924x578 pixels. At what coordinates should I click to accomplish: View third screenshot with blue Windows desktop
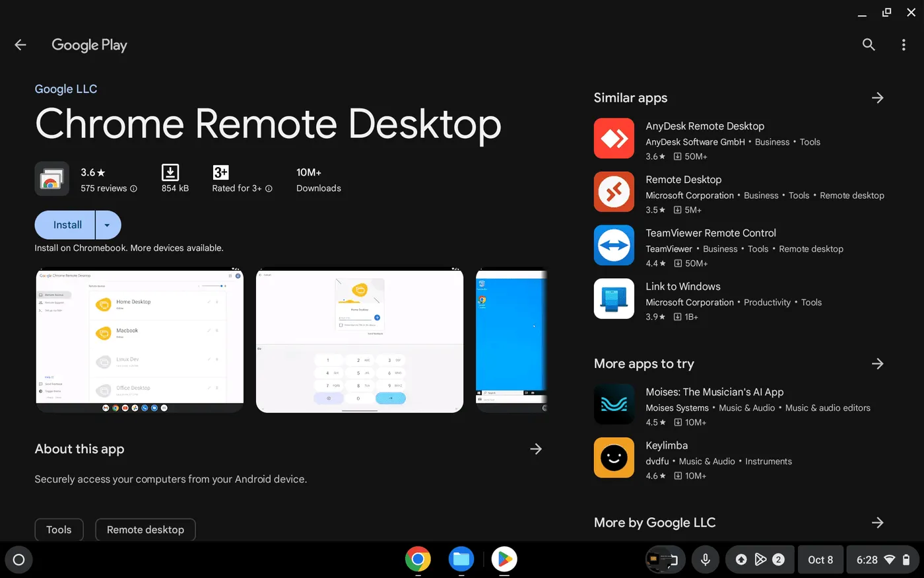[x=511, y=340]
